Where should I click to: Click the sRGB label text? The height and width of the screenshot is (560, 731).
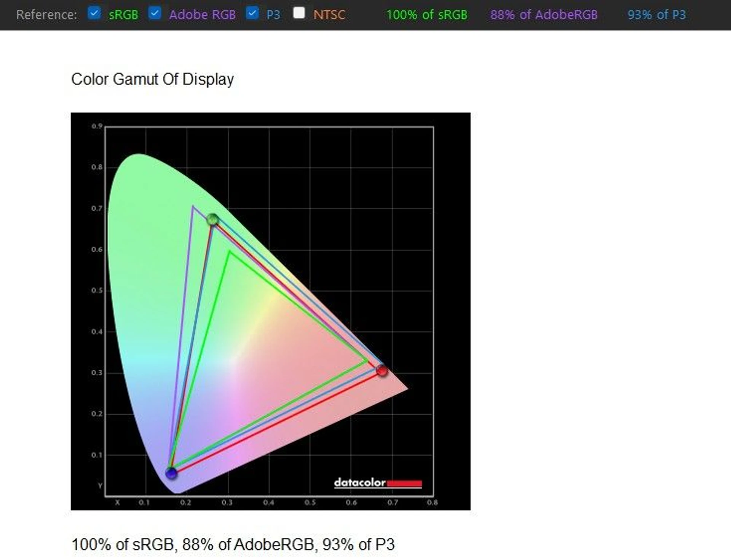123,15
